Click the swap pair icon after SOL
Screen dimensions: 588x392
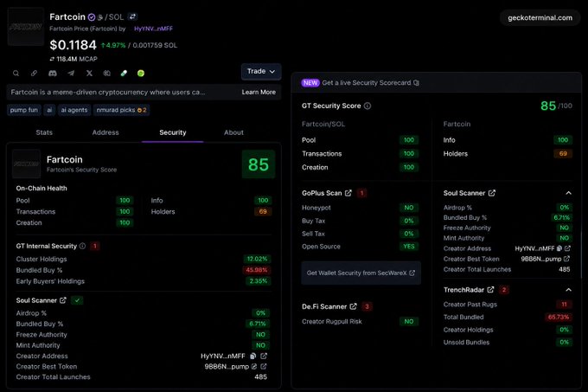point(132,17)
